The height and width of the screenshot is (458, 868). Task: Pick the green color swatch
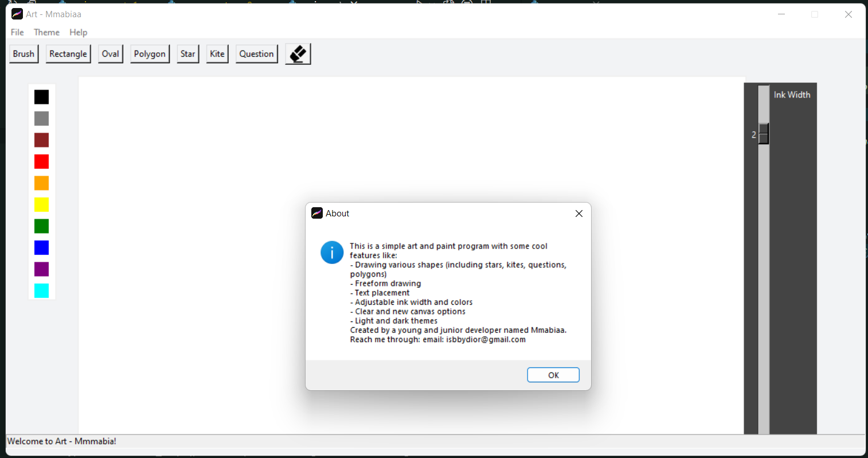pyautogui.click(x=41, y=226)
